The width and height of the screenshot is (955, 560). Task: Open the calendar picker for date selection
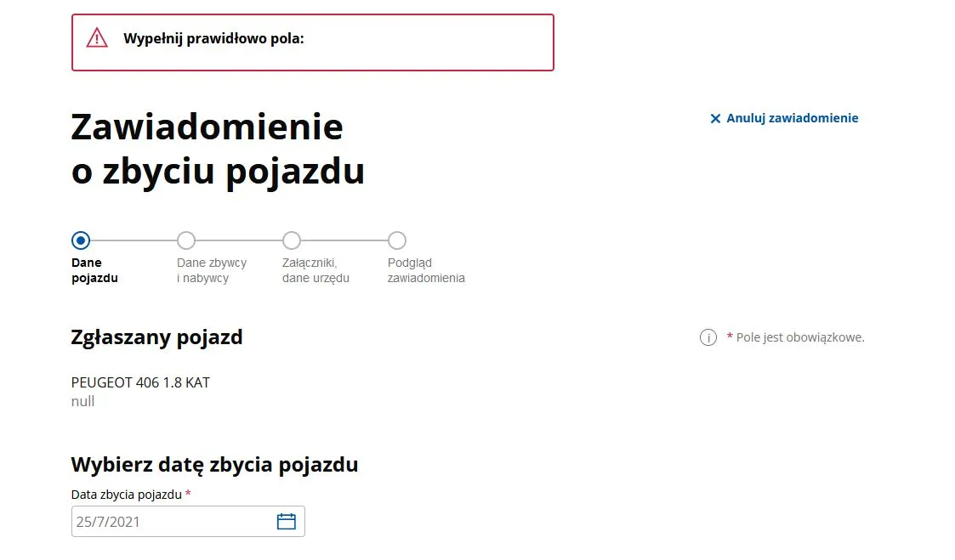(x=287, y=521)
